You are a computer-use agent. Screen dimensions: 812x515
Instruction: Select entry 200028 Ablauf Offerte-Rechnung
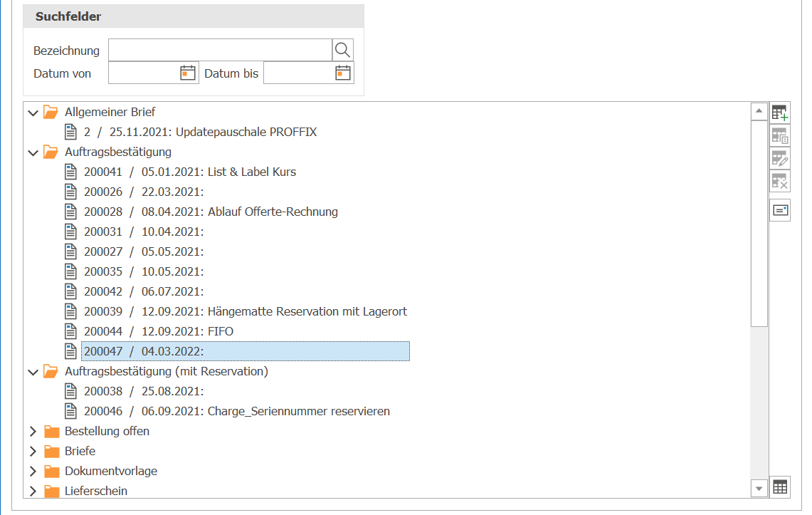[x=211, y=212]
